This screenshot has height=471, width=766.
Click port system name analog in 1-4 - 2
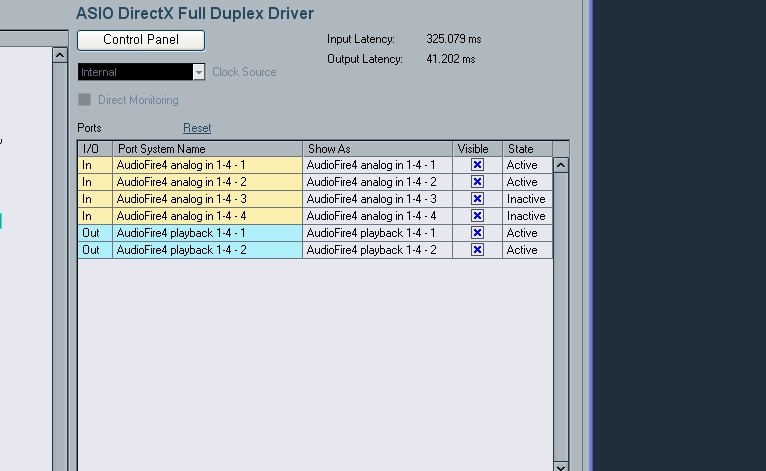[208, 182]
